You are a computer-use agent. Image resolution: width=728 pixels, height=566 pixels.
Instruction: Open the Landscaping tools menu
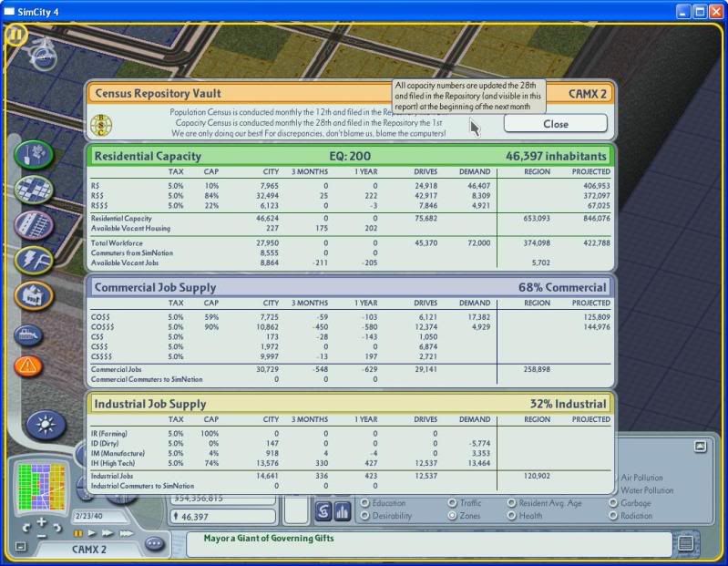click(x=34, y=154)
